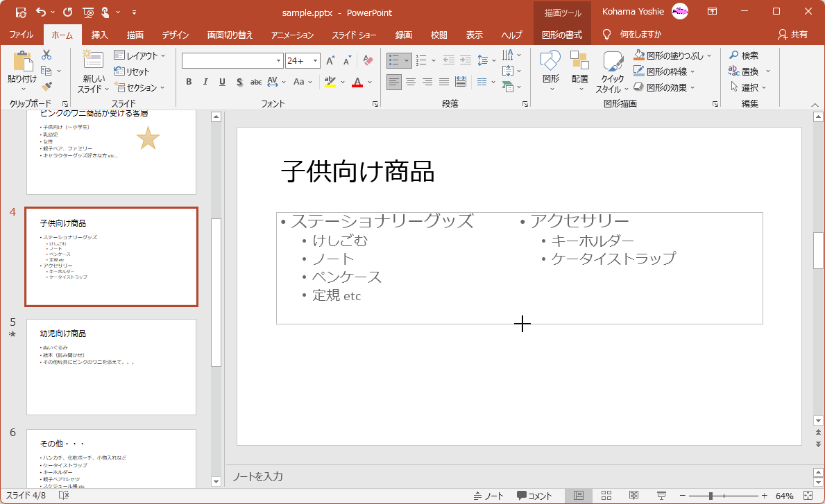Click the Reset (リセット) slide button

point(132,71)
